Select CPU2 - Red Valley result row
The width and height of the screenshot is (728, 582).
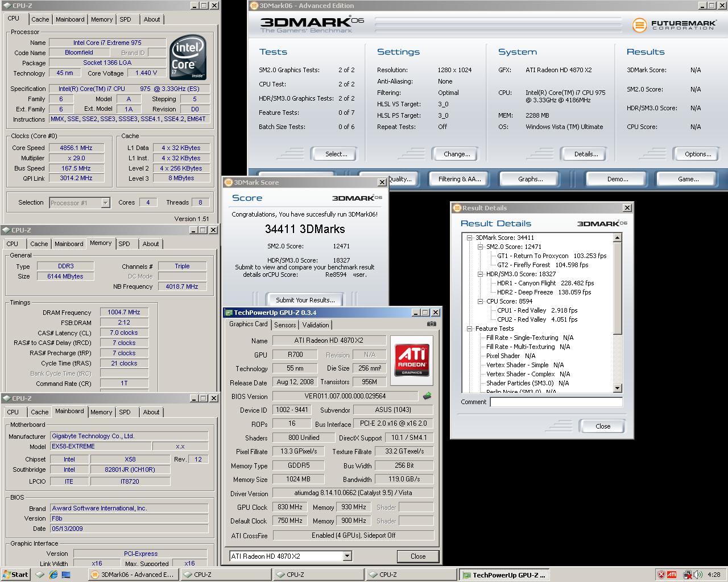(537, 319)
